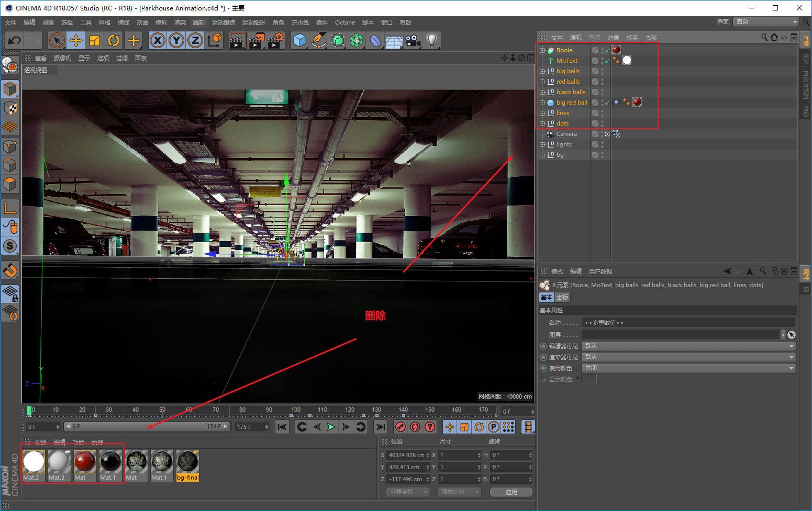The image size is (812, 511).
Task: Click the 应用 apply button
Action: [511, 492]
